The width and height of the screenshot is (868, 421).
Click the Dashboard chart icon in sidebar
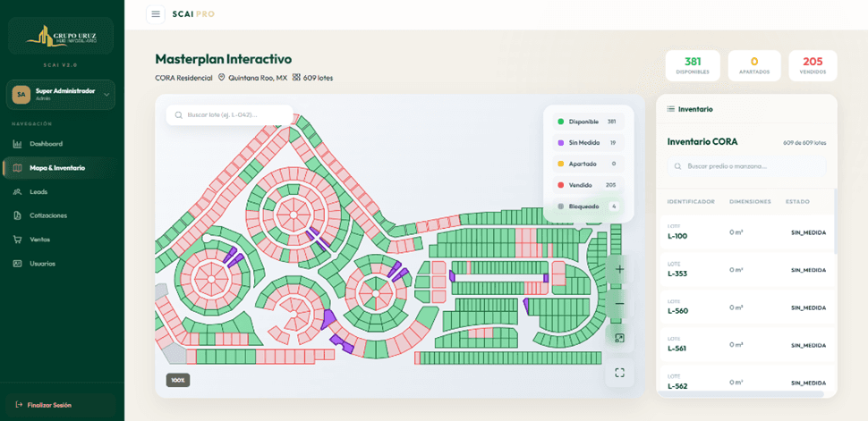[x=18, y=144]
